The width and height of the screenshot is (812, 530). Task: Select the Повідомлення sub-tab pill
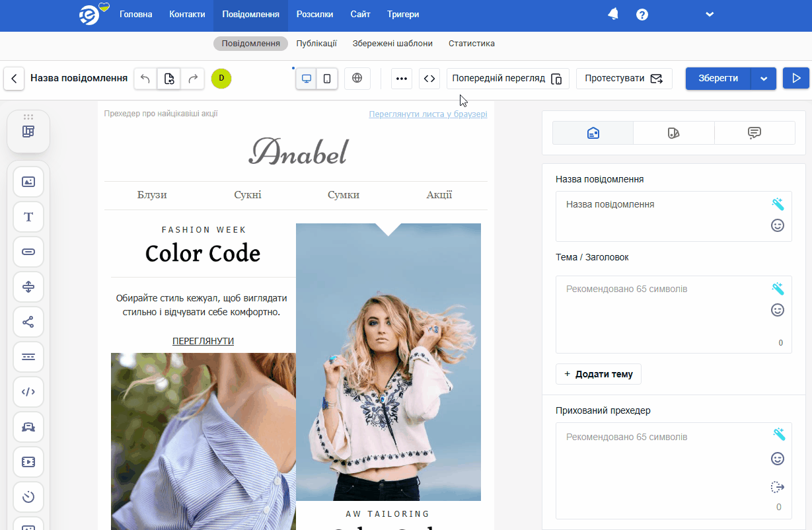[x=250, y=44]
